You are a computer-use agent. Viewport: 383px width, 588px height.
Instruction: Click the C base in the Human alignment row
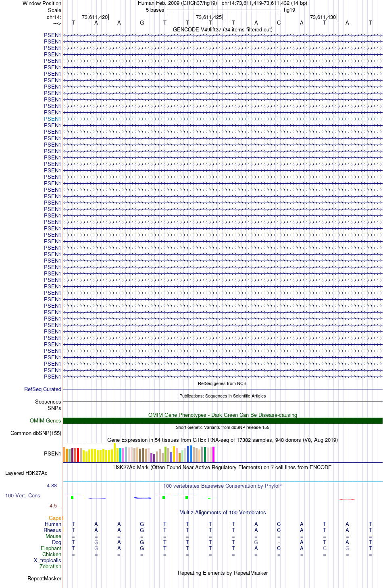(279, 524)
